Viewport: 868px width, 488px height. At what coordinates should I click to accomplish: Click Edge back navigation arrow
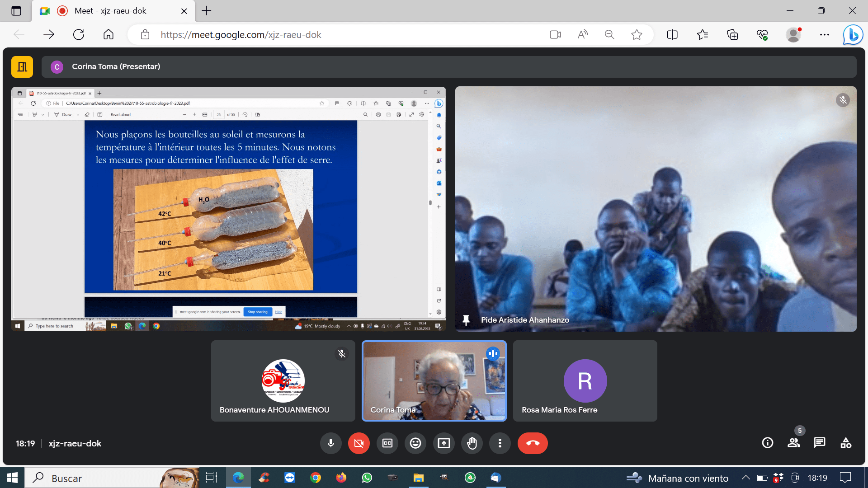[19, 35]
